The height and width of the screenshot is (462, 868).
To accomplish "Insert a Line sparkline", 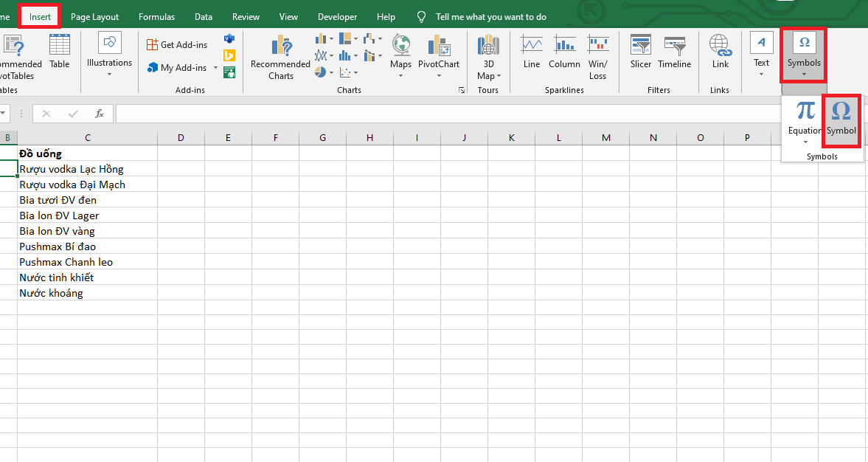I will coord(532,52).
